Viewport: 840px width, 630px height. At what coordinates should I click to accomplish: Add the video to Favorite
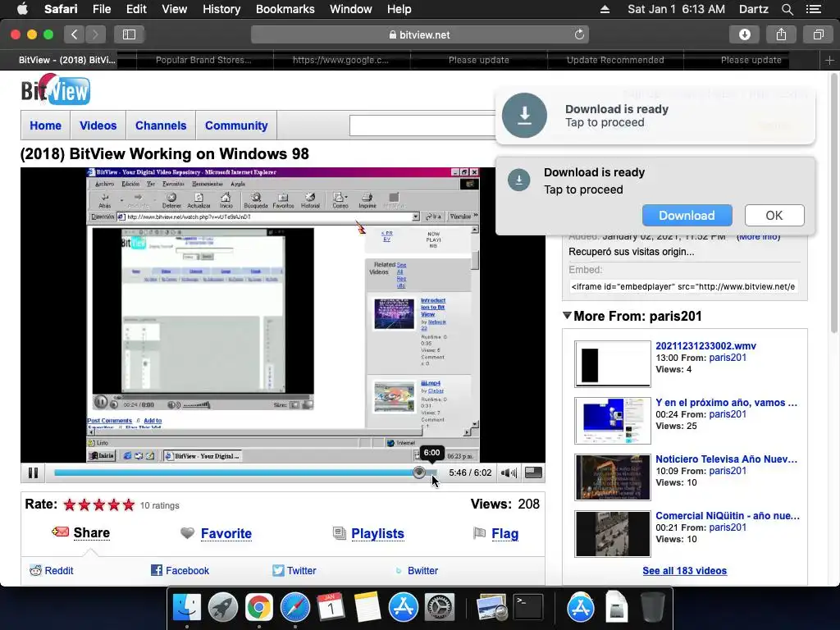[x=226, y=533]
